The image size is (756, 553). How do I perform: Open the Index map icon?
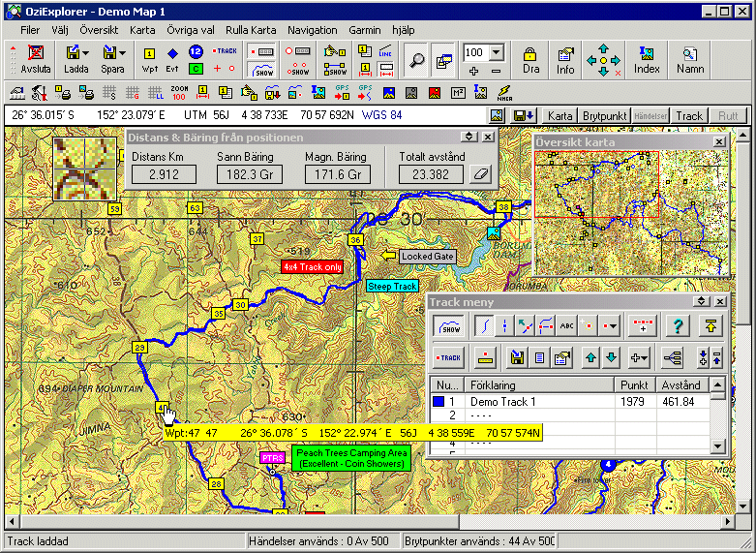coord(646,60)
